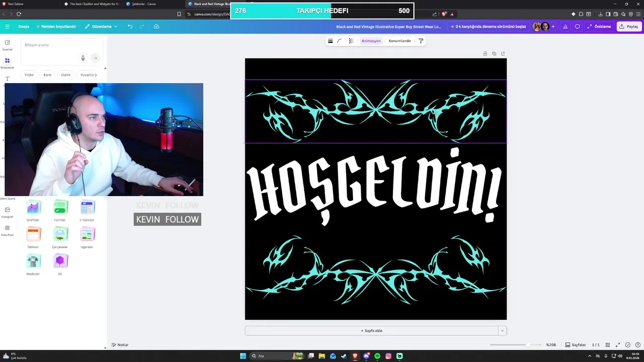Open the Dosya menu

click(x=24, y=27)
